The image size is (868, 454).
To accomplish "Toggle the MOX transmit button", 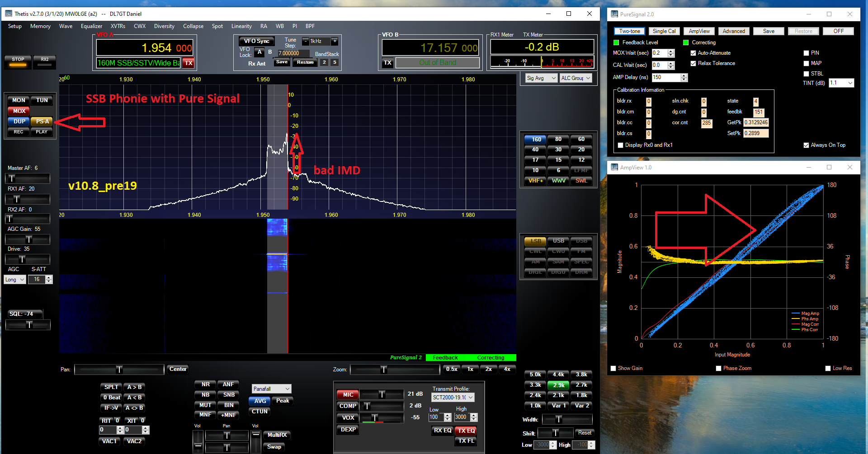I will [19, 111].
